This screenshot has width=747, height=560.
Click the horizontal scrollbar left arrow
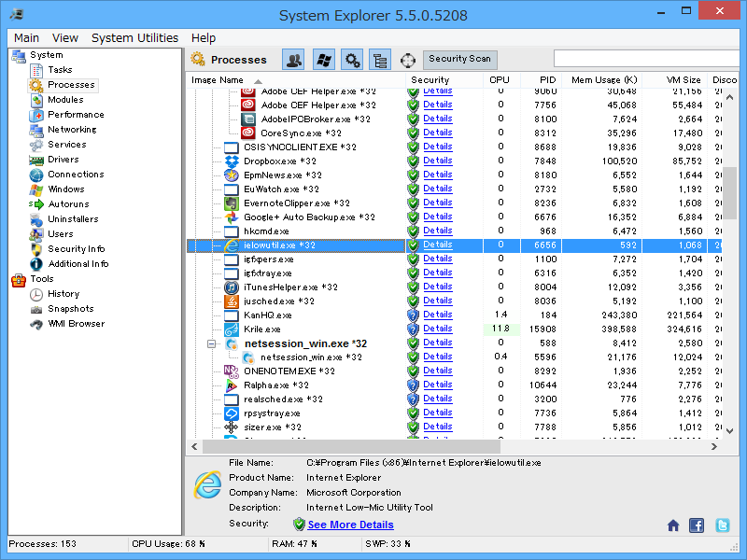coord(194,447)
